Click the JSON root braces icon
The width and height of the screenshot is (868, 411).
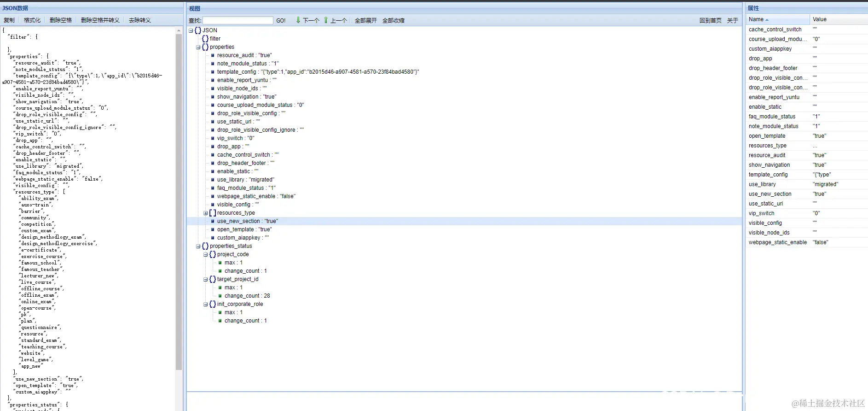[198, 30]
